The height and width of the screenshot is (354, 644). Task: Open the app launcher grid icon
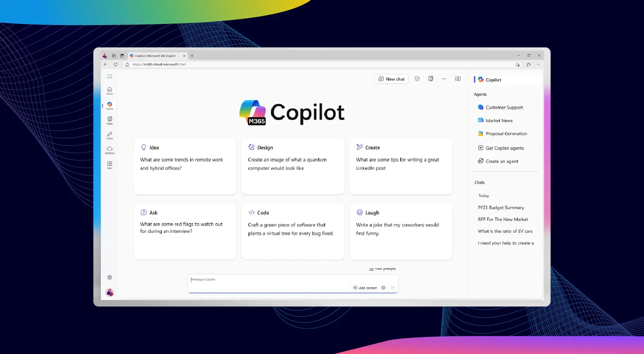[x=110, y=76]
